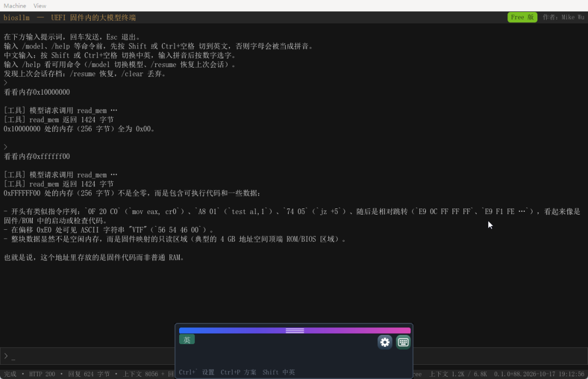
Task: Click the prompt line '看看内存0x10000000'
Action: 37,93
